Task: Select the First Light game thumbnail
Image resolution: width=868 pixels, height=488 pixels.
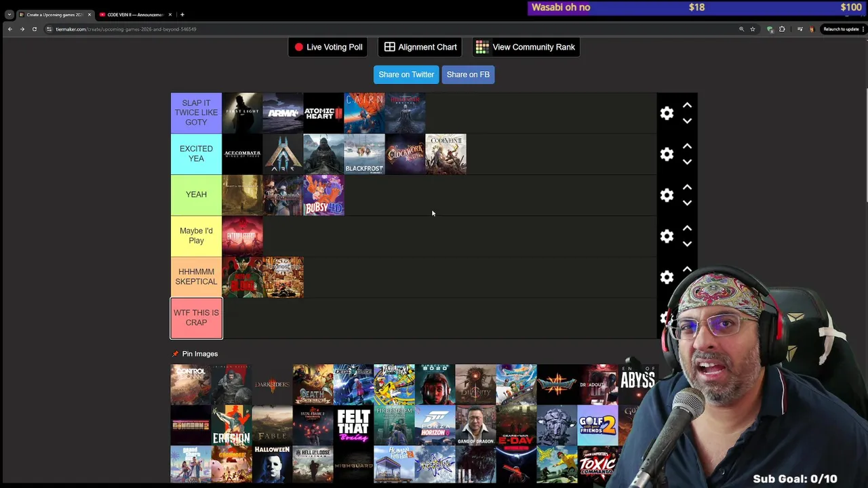Action: [242, 113]
